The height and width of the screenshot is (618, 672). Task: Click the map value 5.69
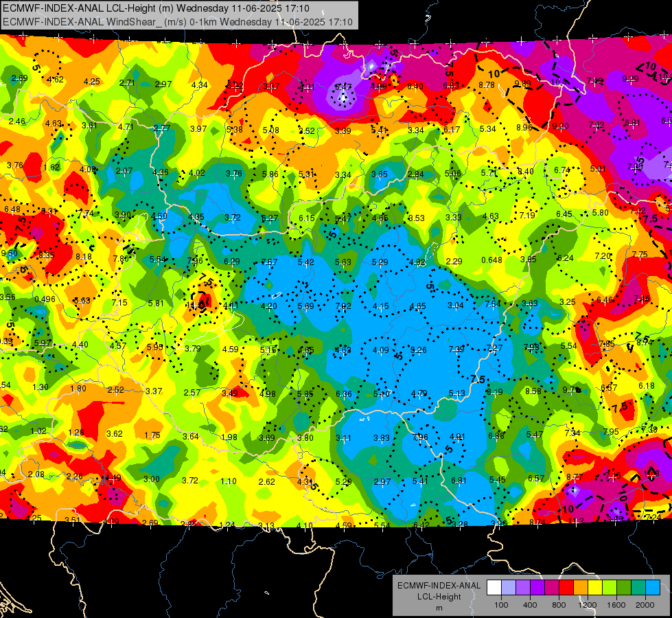pyautogui.click(x=306, y=306)
